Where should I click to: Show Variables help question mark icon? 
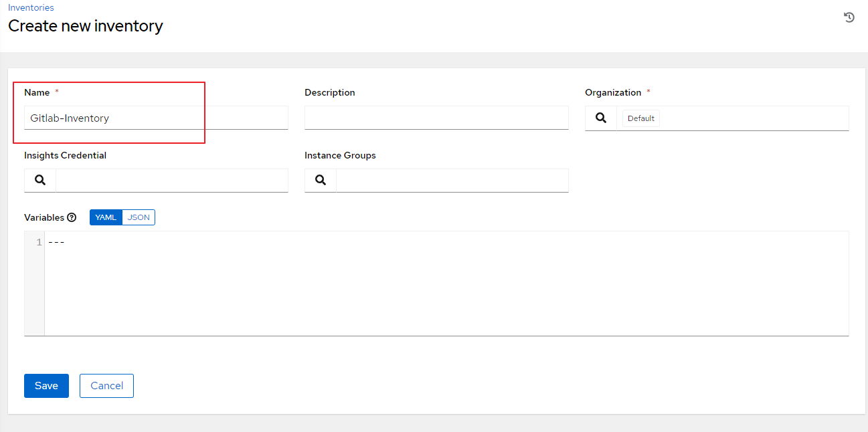[72, 217]
